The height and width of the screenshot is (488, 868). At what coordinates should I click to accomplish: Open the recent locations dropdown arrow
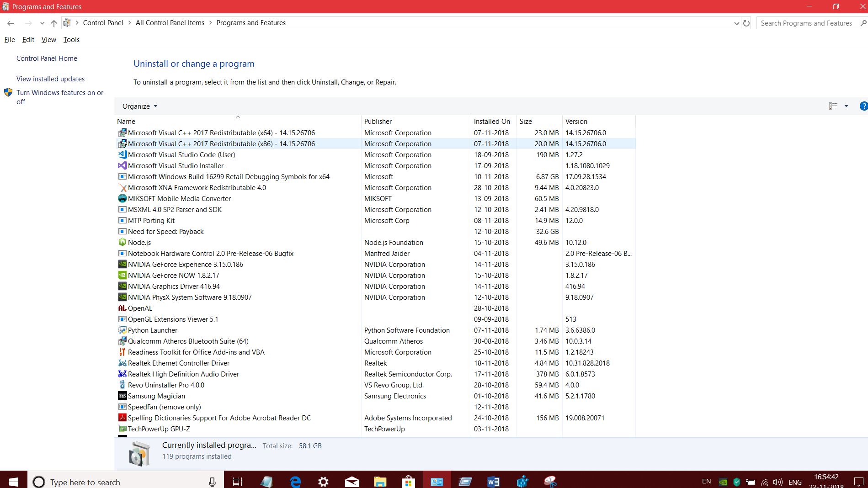tap(42, 23)
